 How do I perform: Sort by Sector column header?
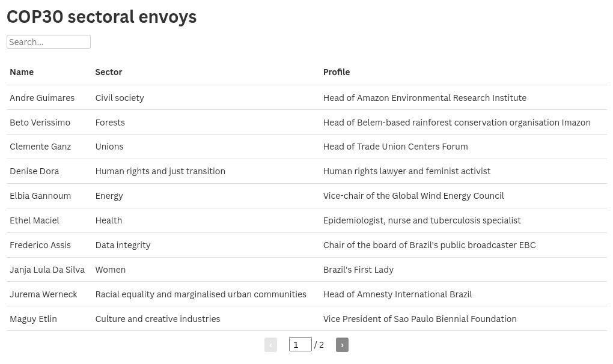[109, 72]
